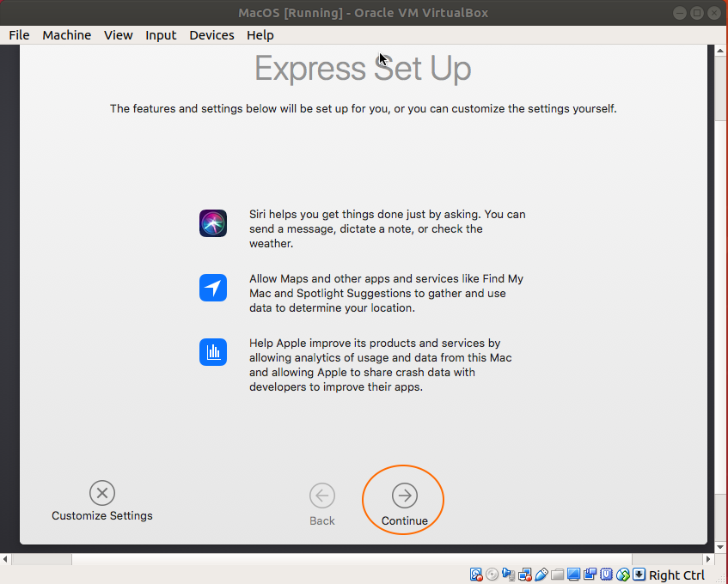Screen dimensions: 728x584
Task: Click the horizontal scrollbar right arrow
Action: (708, 559)
